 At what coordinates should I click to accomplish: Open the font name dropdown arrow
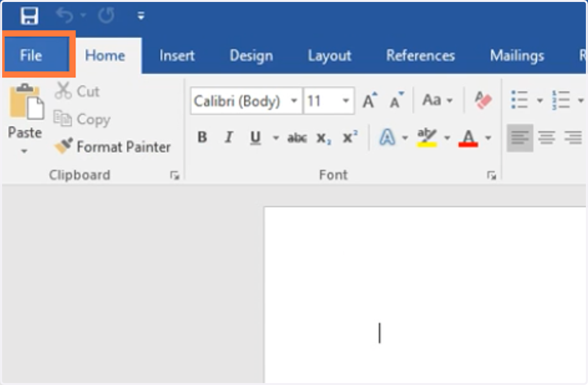[294, 101]
